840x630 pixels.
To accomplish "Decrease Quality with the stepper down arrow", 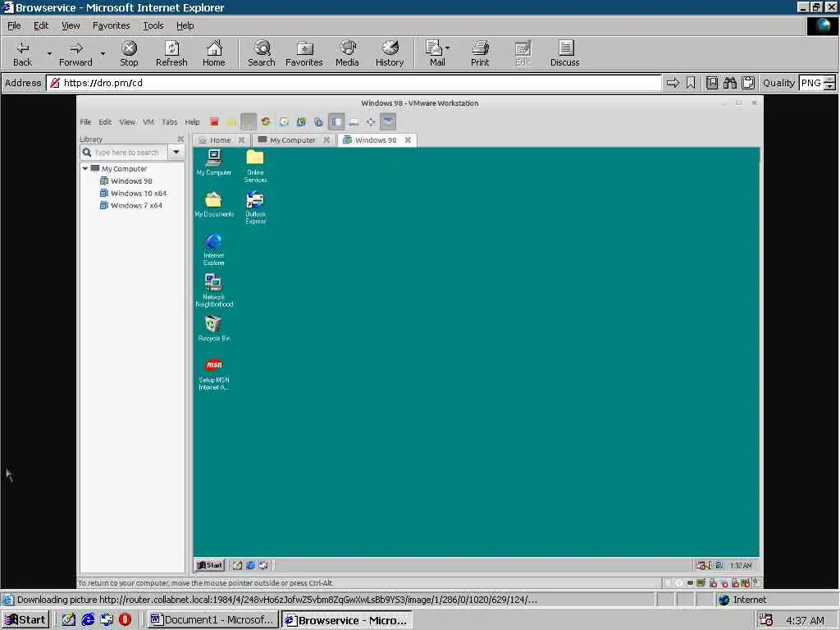I will click(829, 87).
